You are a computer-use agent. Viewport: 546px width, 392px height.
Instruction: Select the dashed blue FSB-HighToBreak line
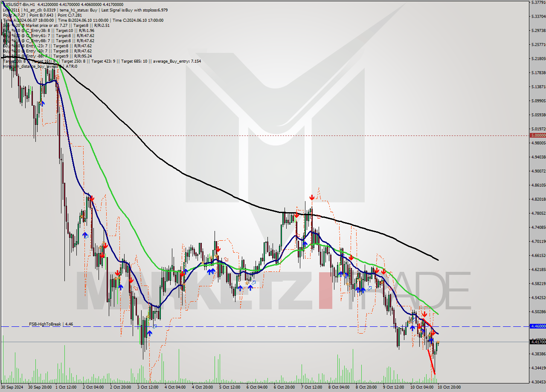[x=264, y=326]
